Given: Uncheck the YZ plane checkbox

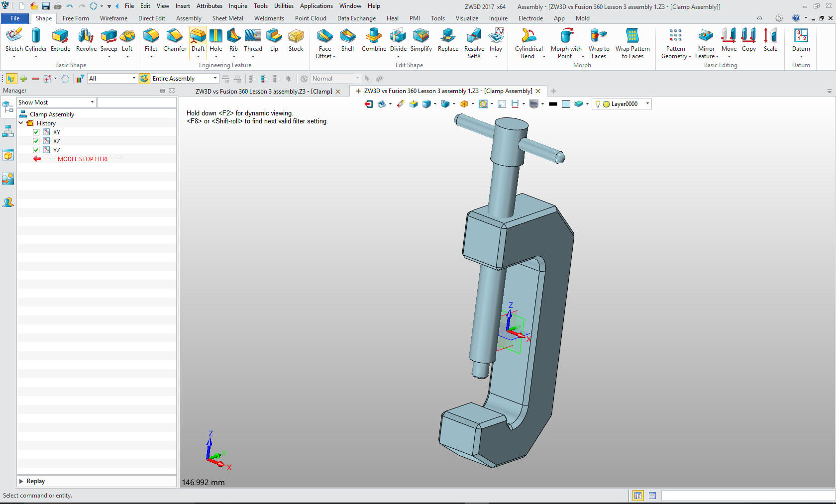Looking at the screenshot, I should pos(36,150).
